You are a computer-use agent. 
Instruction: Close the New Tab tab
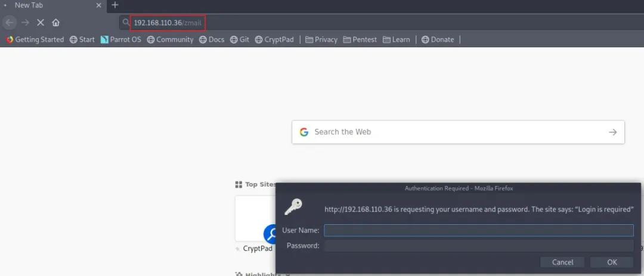point(98,6)
